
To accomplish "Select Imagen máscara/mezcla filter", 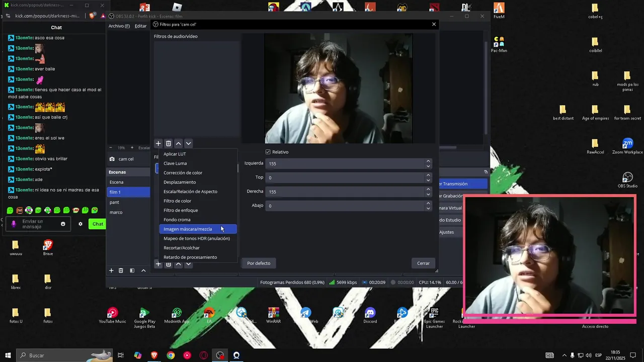I will point(198,229).
